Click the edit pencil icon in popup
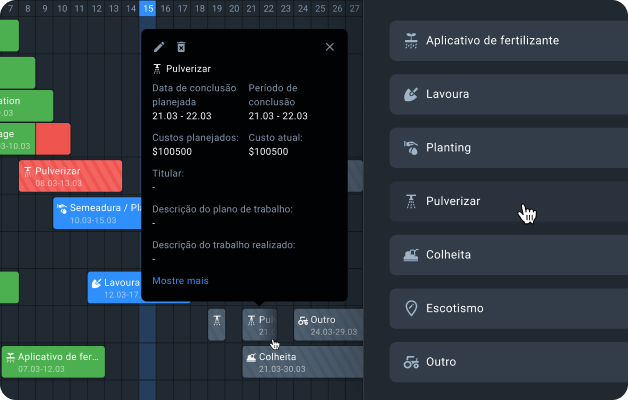 point(159,47)
